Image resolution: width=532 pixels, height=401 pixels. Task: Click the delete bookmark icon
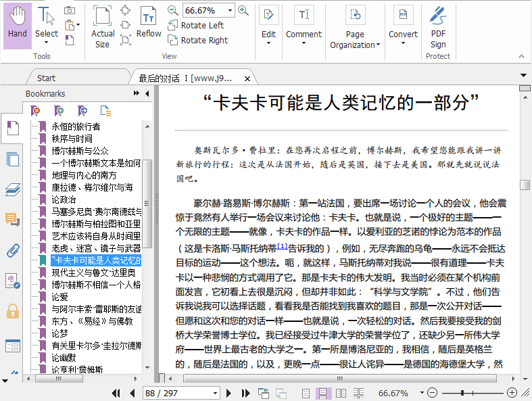[x=36, y=111]
